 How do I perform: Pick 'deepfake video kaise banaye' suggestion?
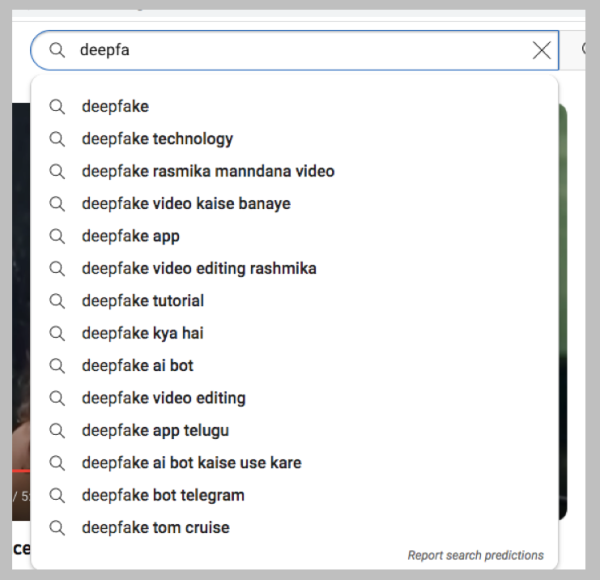(x=186, y=204)
